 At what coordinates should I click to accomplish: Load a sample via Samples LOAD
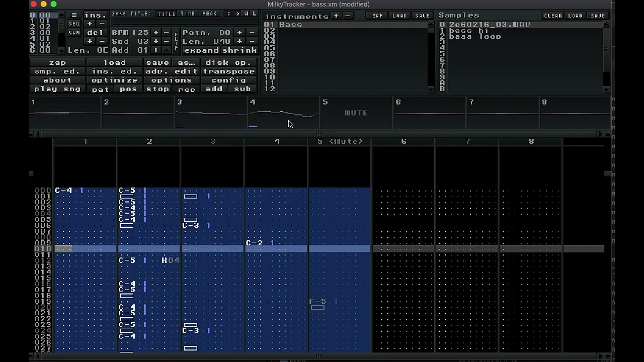pyautogui.click(x=575, y=16)
